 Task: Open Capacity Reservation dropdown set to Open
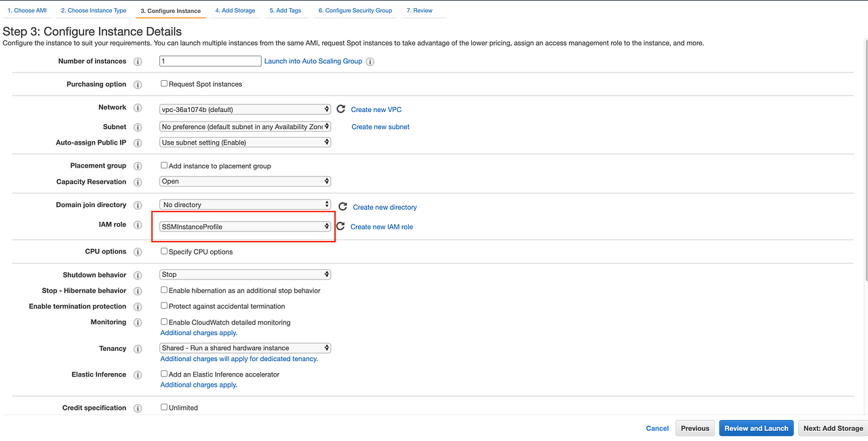(x=245, y=181)
